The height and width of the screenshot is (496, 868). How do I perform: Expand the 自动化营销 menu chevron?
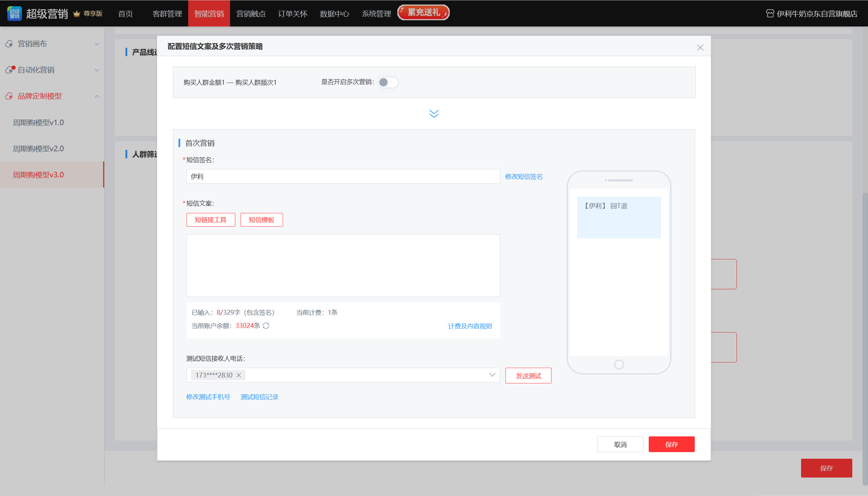(97, 70)
